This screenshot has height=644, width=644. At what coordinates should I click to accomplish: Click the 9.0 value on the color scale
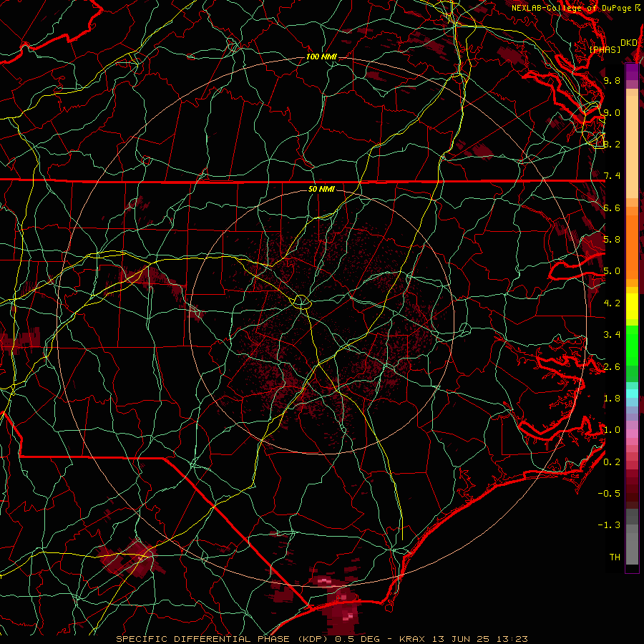[612, 112]
